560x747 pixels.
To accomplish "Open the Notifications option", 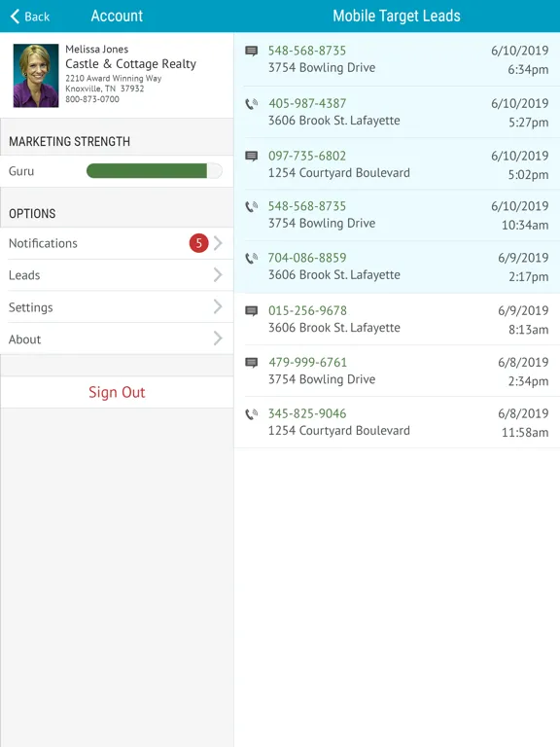I will (x=117, y=243).
